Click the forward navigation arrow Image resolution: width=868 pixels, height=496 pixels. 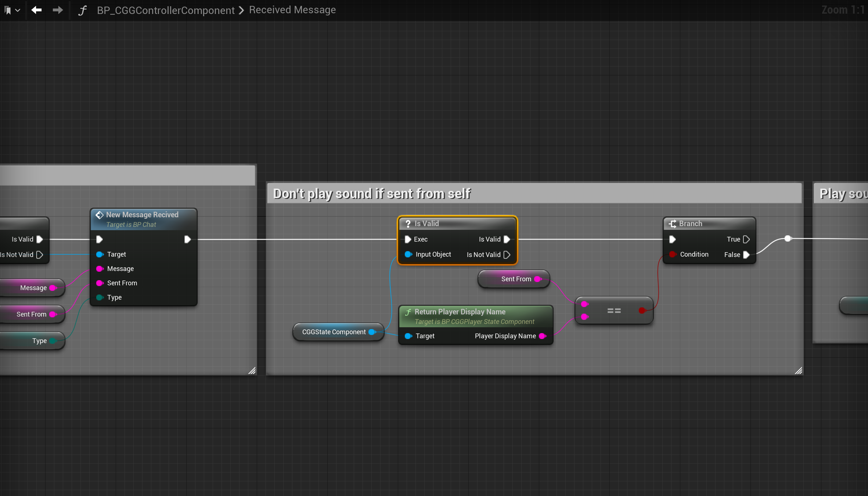(58, 10)
